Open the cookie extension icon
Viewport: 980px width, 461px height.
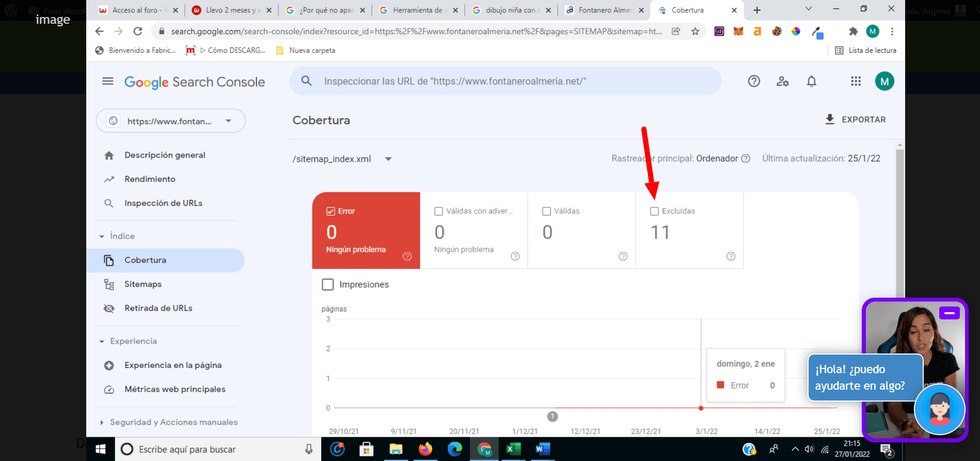click(777, 32)
